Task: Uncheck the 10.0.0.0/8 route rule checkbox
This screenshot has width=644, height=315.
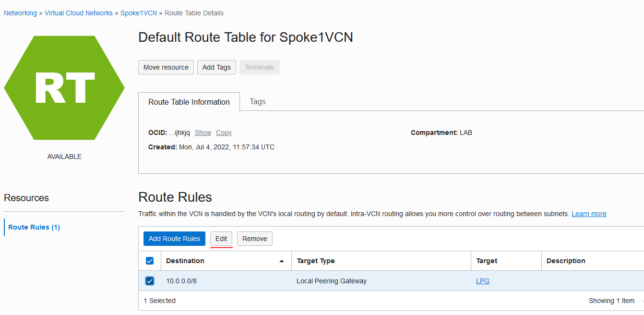Action: (150, 281)
